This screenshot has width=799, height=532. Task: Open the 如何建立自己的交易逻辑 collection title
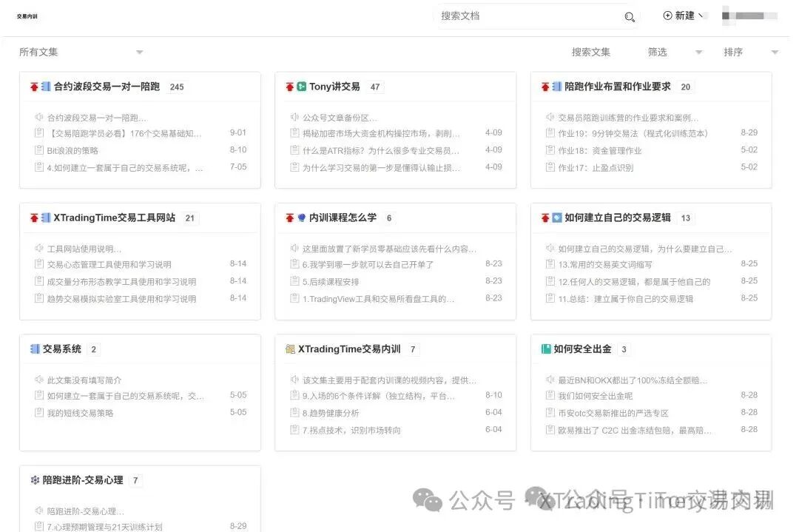(618, 218)
